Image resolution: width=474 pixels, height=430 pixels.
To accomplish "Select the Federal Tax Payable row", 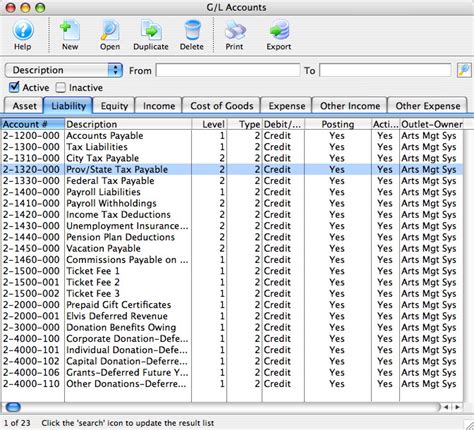I will click(x=232, y=181).
